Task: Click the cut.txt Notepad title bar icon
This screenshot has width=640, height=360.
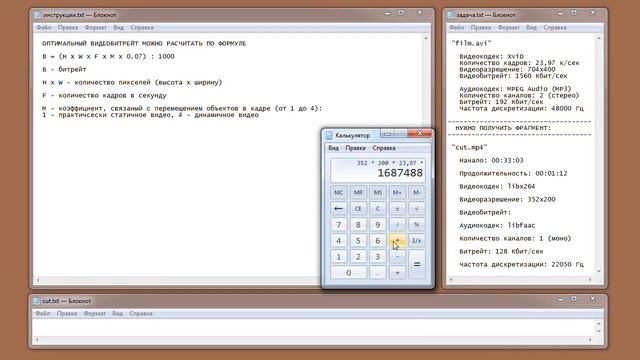Action: (x=37, y=301)
